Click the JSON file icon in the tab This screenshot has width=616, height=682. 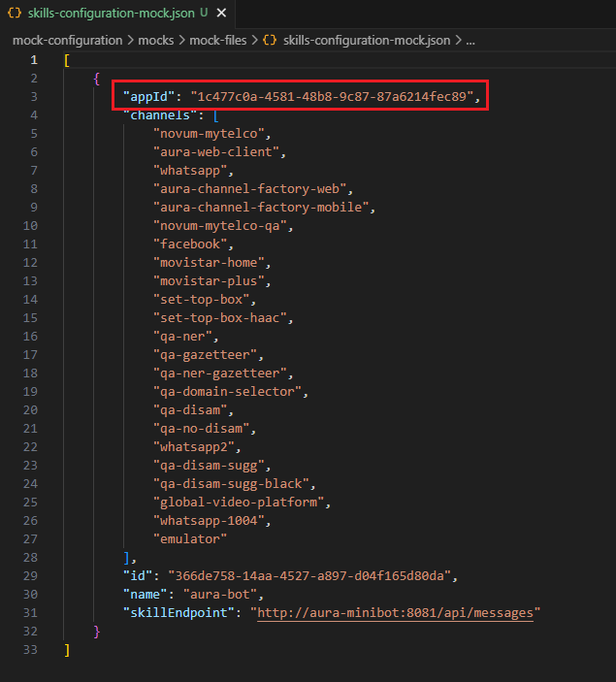tap(15, 13)
